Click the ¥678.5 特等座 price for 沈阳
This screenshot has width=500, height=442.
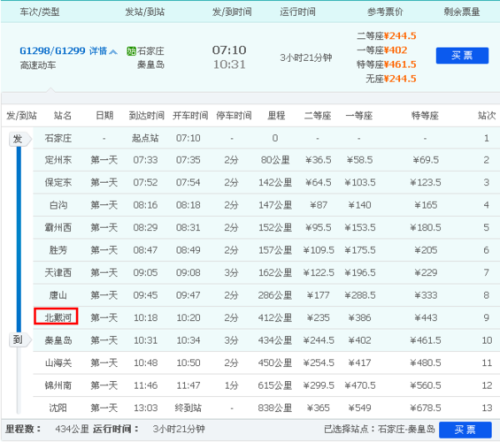coord(426,408)
